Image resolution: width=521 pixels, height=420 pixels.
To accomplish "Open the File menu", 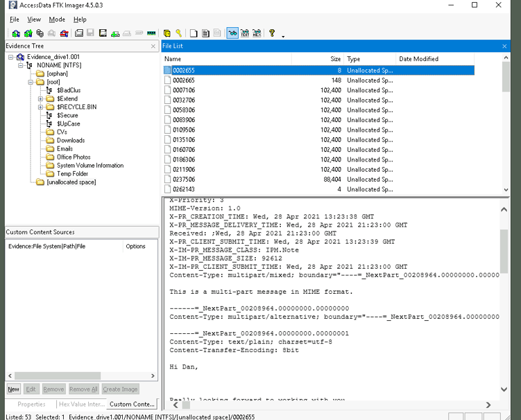I will [x=14, y=20].
